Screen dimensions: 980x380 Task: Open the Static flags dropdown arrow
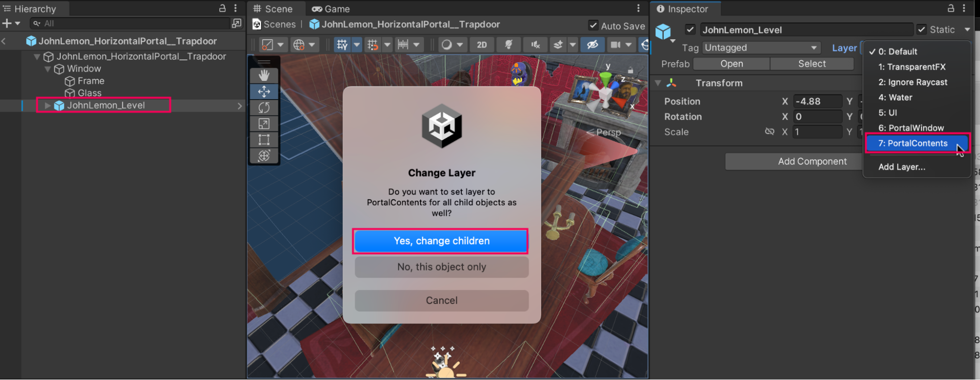tap(967, 29)
